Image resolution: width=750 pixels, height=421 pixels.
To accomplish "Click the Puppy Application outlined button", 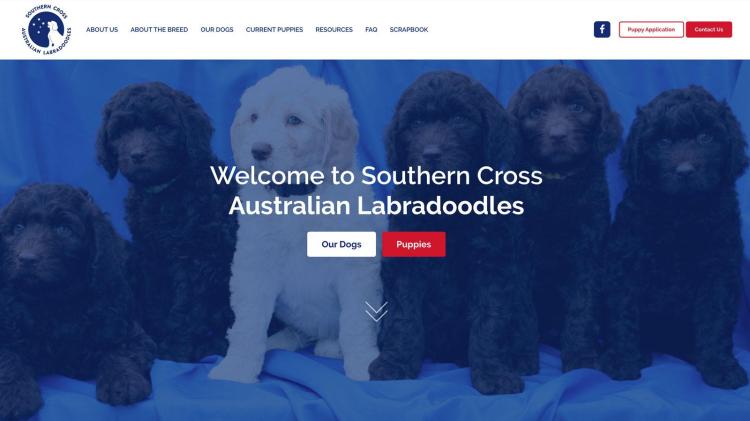I will pyautogui.click(x=651, y=30).
